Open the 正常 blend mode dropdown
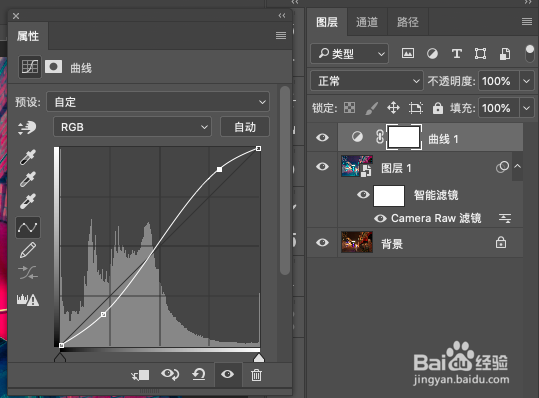The image size is (539, 398). (x=367, y=81)
